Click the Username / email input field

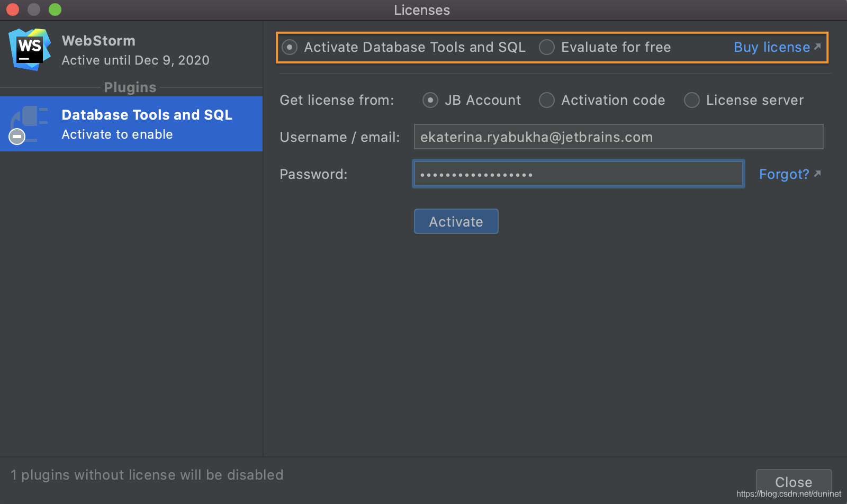[618, 137]
